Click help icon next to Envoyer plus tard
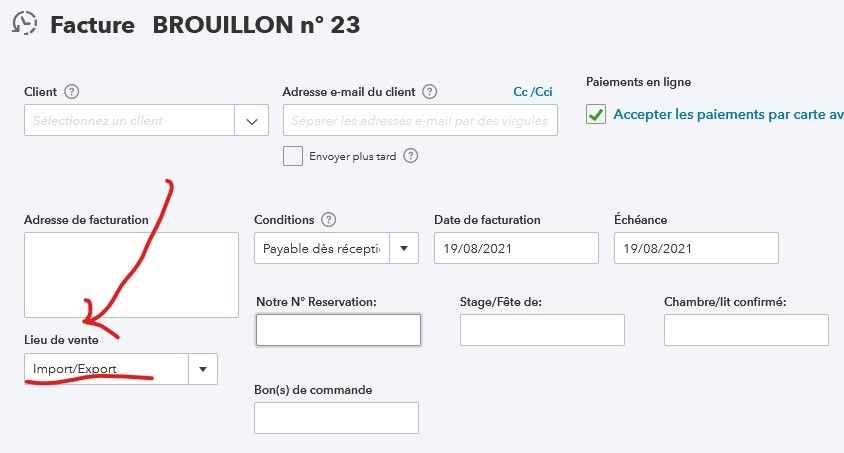844x453 pixels. click(x=410, y=156)
